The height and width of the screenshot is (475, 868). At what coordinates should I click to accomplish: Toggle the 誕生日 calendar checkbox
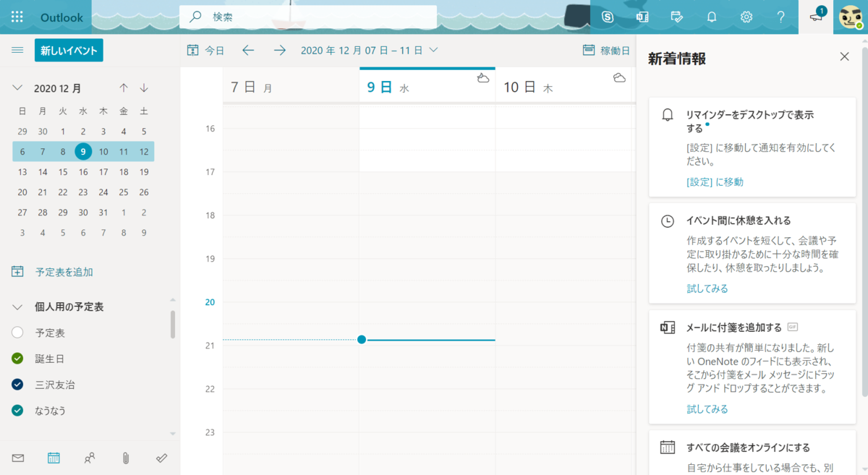(18, 359)
